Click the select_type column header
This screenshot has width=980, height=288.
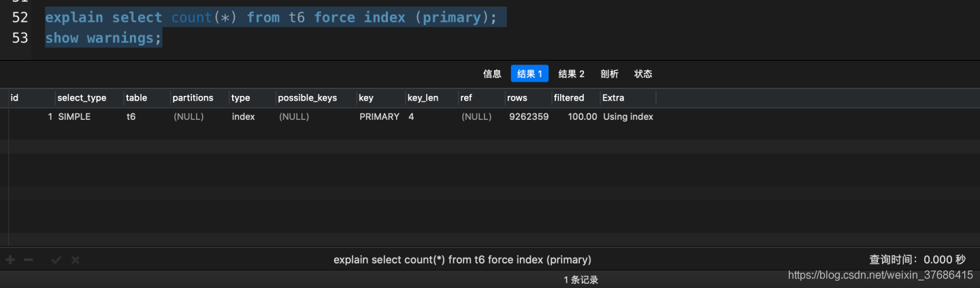point(82,98)
